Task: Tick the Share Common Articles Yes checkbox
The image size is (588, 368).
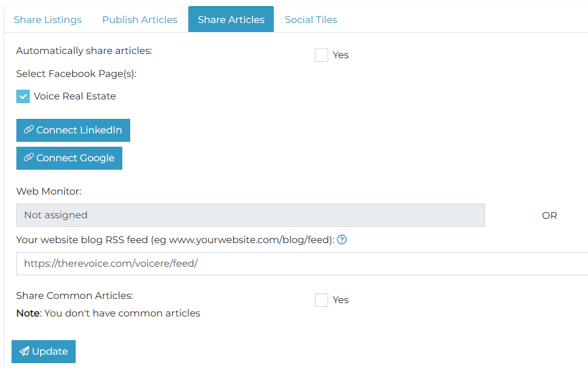Action: [322, 300]
